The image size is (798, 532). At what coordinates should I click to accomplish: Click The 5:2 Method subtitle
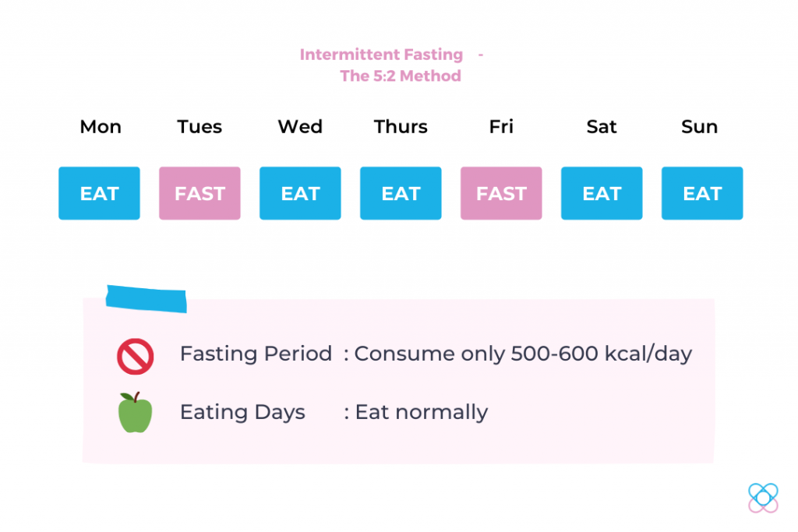401,76
